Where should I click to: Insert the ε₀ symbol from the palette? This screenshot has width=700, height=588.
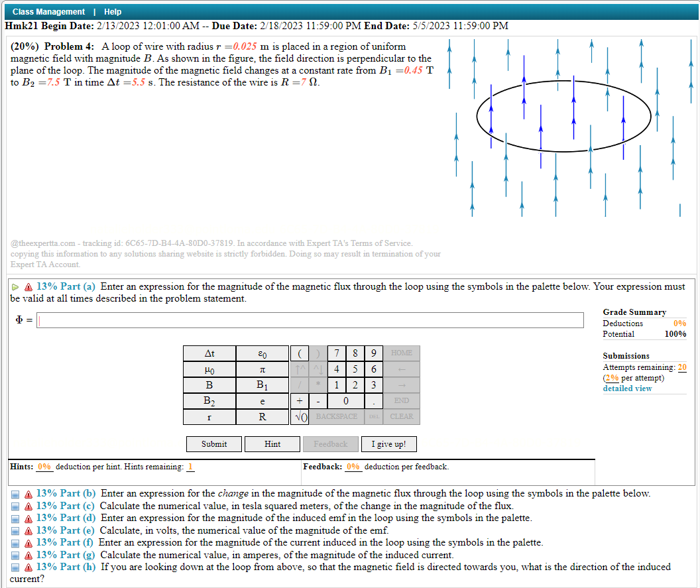[262, 353]
